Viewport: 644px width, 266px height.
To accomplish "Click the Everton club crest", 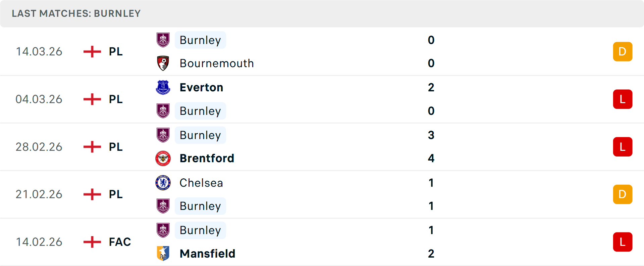I will (163, 87).
